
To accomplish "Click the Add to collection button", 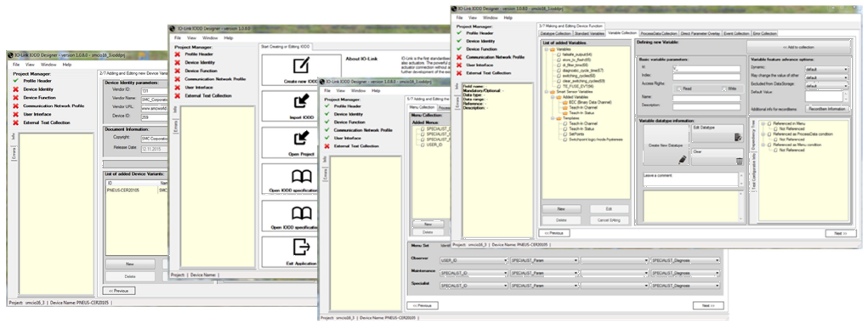I will [799, 48].
